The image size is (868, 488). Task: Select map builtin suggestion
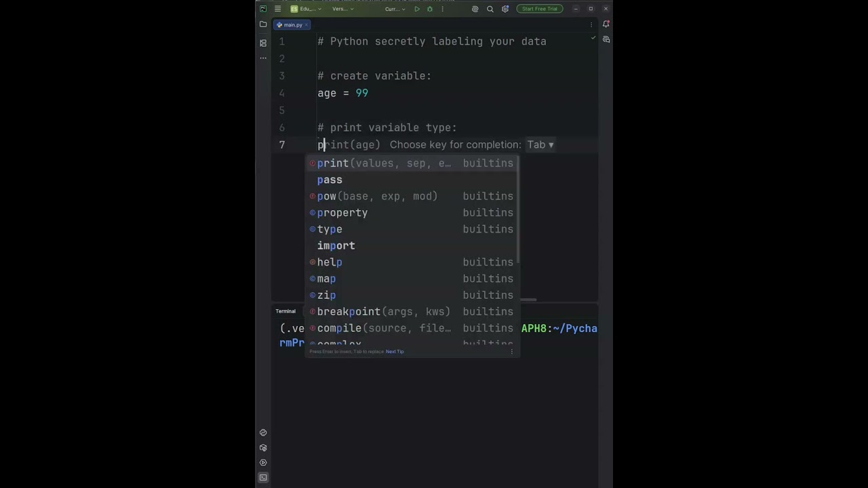(412, 279)
